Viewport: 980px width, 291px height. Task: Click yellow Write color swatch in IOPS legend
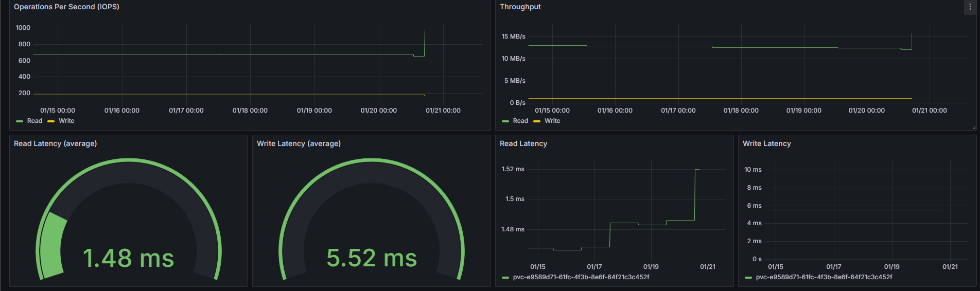click(x=51, y=121)
